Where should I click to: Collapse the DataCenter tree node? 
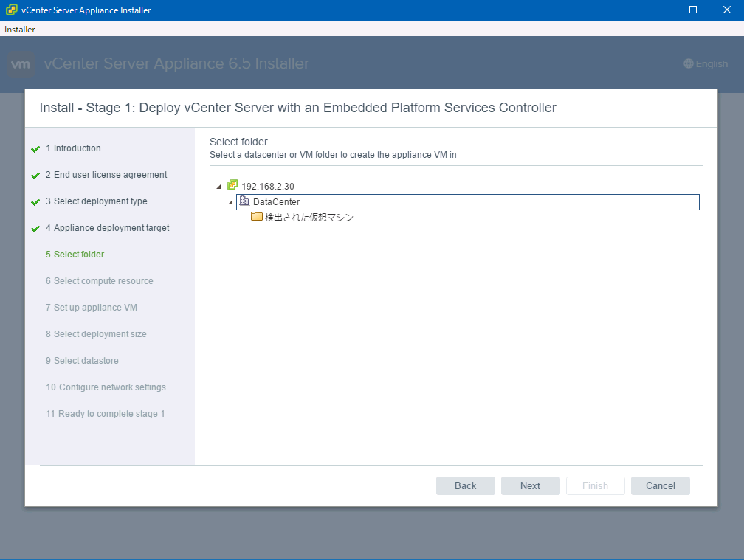[x=230, y=202]
